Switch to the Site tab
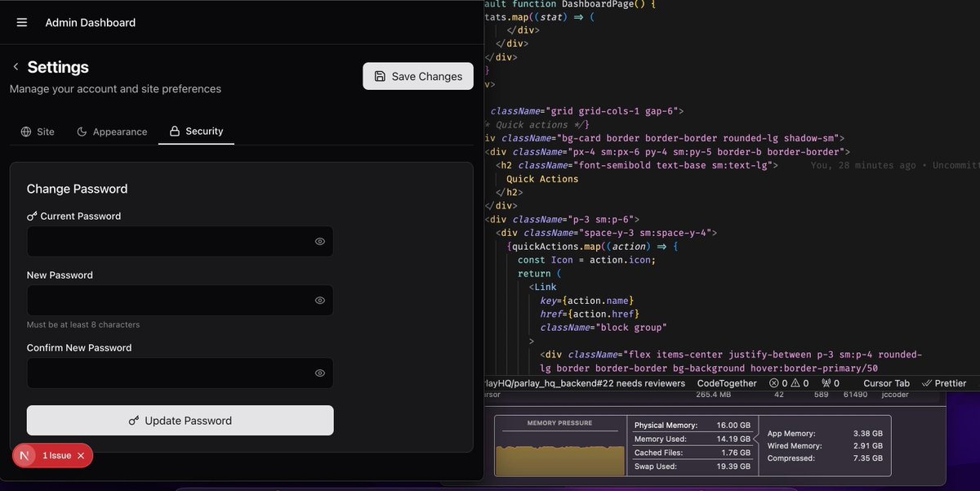980x491 pixels. coord(38,132)
